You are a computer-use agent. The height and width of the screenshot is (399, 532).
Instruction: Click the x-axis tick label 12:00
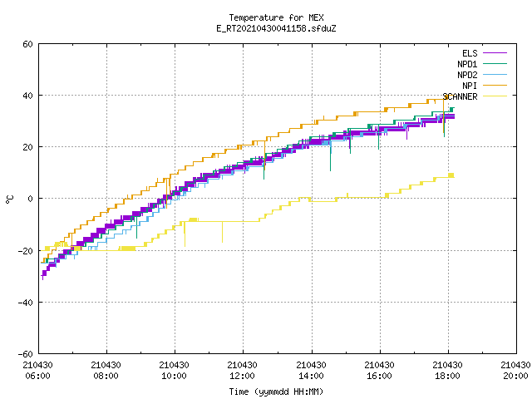[x=242, y=376]
